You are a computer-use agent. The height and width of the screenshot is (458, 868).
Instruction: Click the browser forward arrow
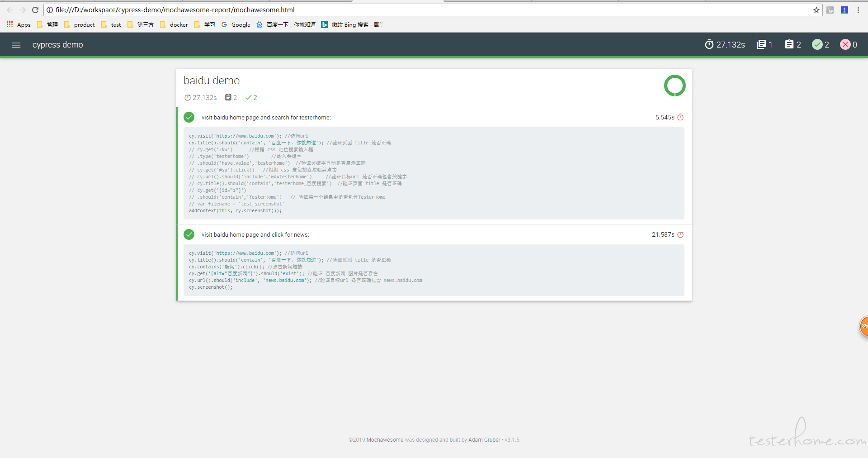click(23, 10)
